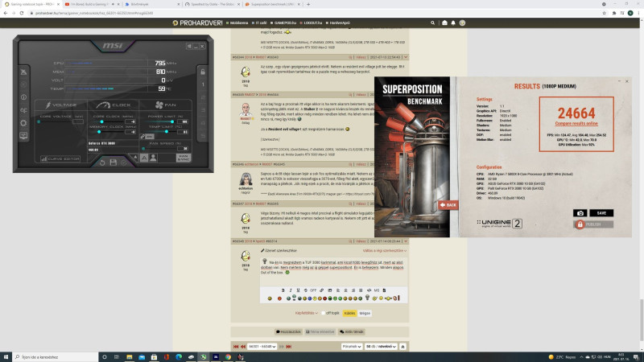Check the off topik checkbox
Image resolution: width=644 pixels, height=362 pixels.
tap(323, 313)
